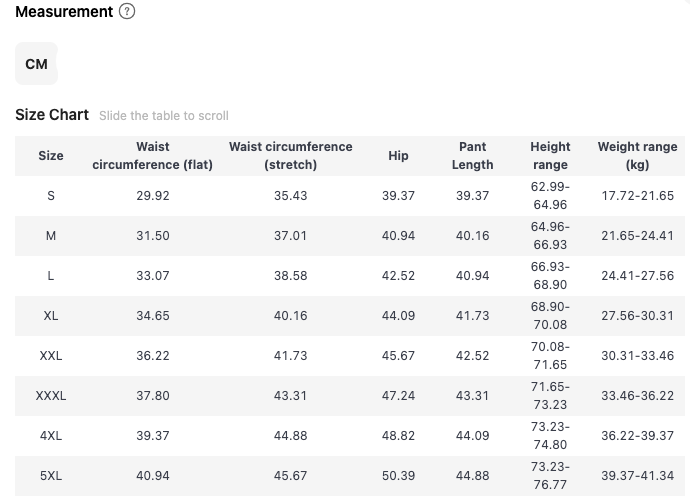Select the XL size row label
Image resolution: width=690 pixels, height=501 pixels.
coord(51,316)
